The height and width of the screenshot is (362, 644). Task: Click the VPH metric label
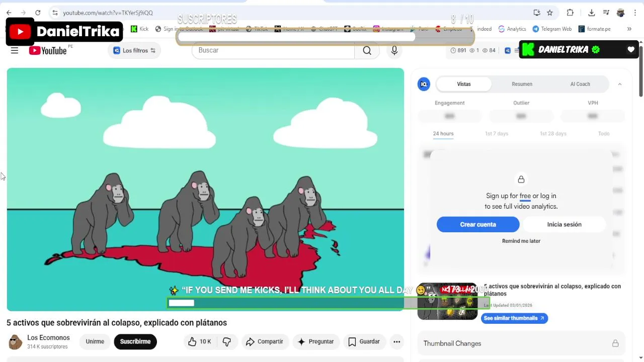pos(593,103)
